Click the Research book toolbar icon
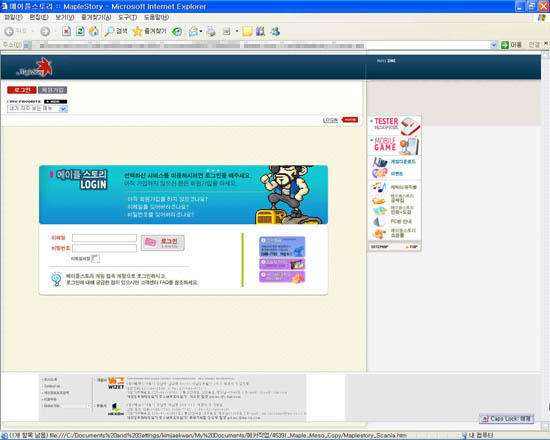This screenshot has height=440, width=550. [260, 32]
